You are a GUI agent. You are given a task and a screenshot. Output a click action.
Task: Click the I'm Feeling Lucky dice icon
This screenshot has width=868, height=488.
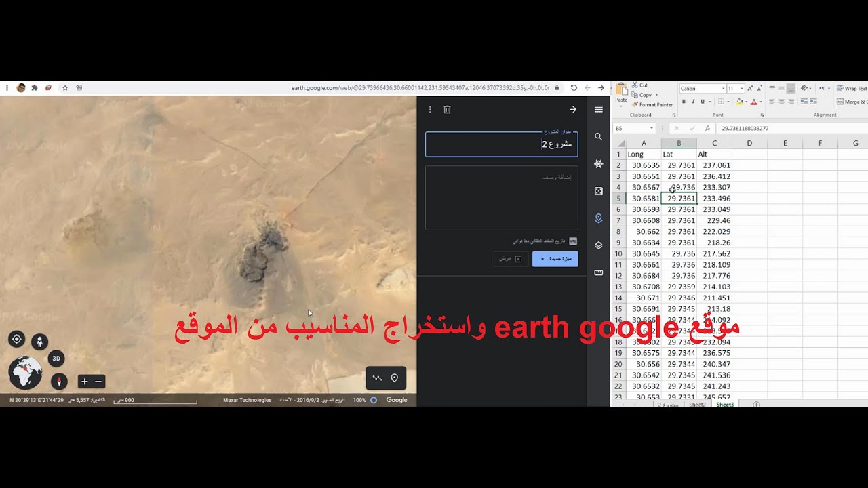[598, 191]
